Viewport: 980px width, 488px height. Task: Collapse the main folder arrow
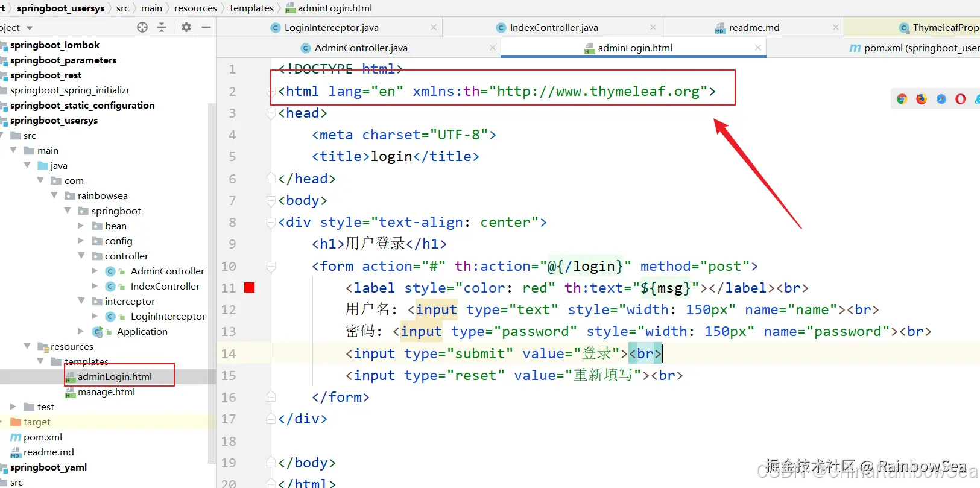pos(13,150)
